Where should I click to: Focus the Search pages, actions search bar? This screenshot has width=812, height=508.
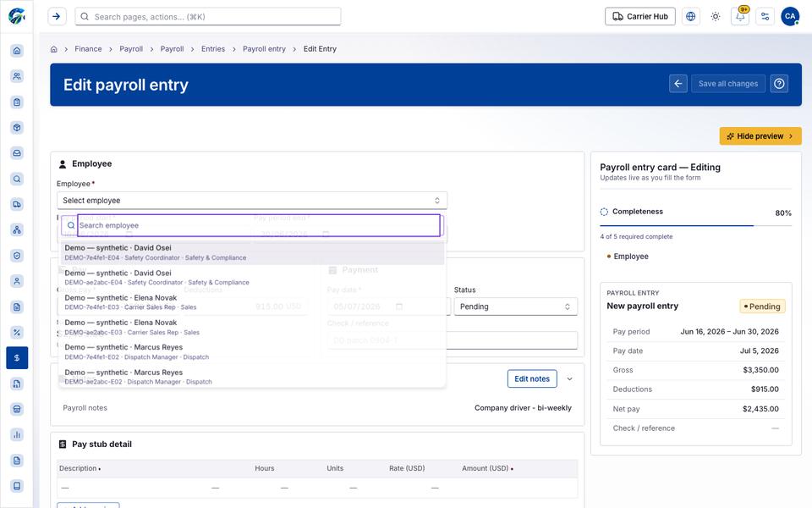point(208,17)
